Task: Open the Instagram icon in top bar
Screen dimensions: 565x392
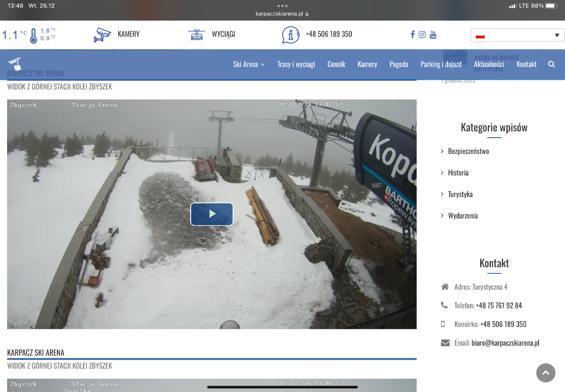Action: coord(422,34)
